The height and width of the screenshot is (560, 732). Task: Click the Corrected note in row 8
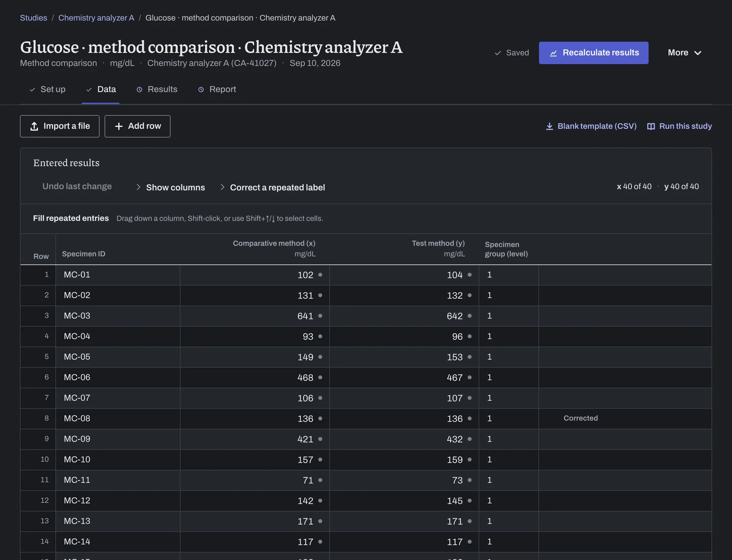pos(581,418)
